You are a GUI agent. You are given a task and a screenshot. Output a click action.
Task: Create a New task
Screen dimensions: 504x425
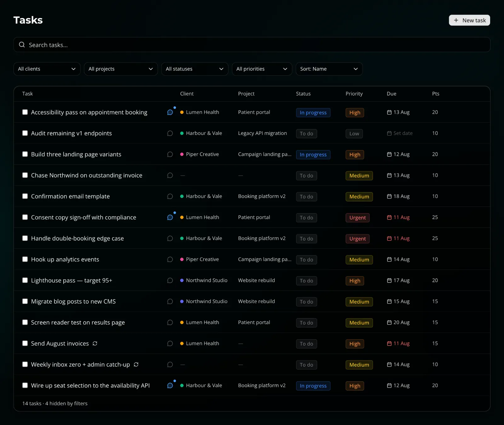click(x=469, y=20)
